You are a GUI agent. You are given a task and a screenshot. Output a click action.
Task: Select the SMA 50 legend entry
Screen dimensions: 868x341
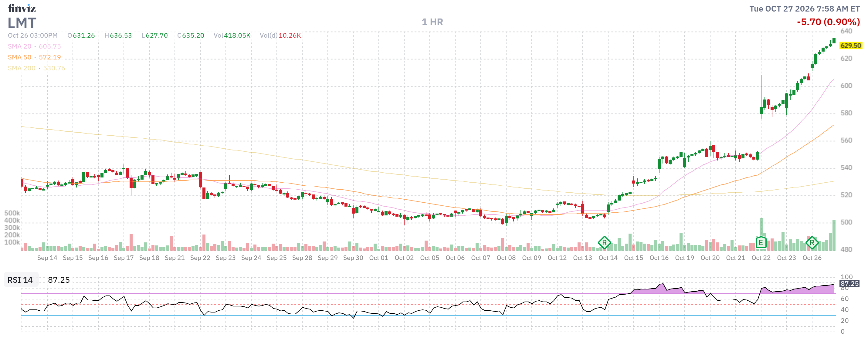(x=34, y=57)
